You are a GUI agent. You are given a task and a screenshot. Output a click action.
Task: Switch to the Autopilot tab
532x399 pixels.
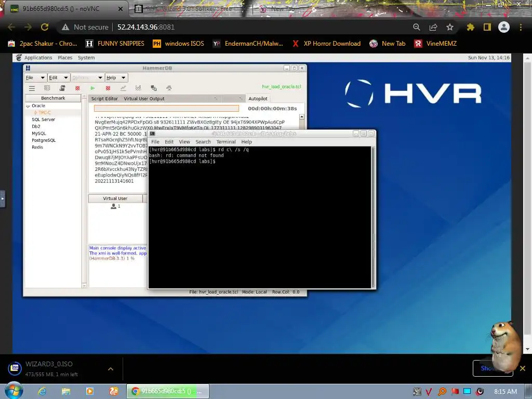[x=258, y=99]
